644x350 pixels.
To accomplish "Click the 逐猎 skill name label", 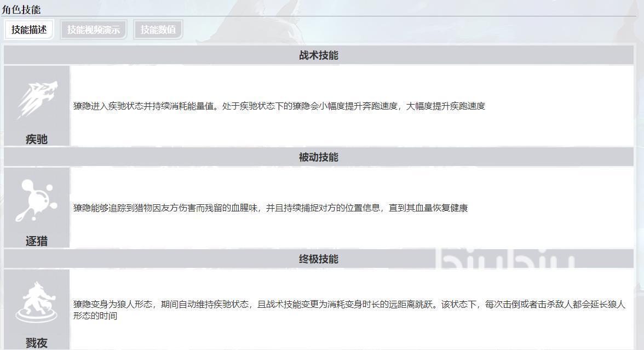I will point(37,241).
